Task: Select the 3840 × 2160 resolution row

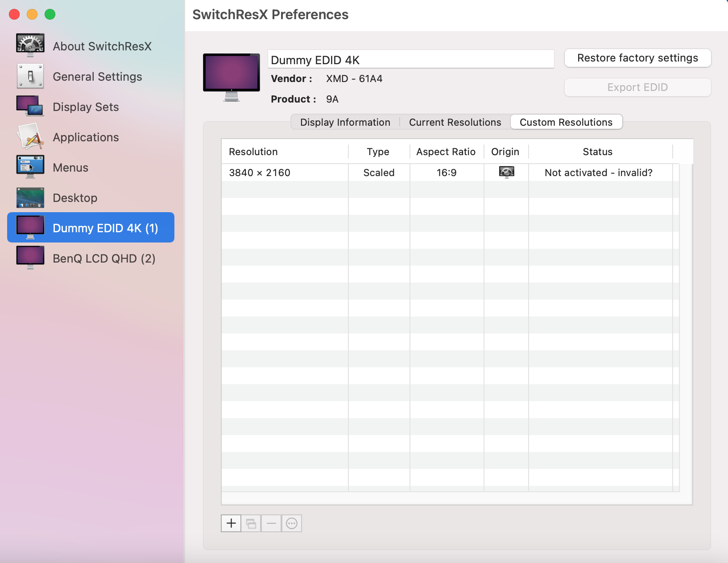Action: 285,173
